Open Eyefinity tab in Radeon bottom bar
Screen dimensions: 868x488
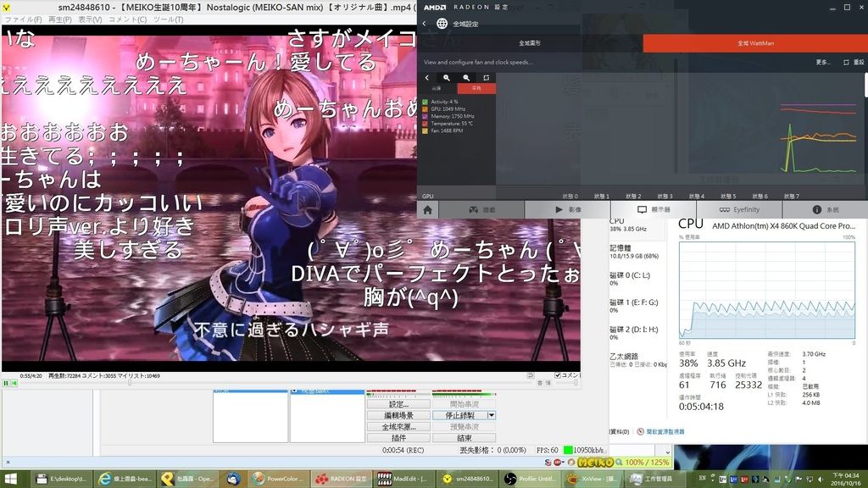click(x=739, y=210)
